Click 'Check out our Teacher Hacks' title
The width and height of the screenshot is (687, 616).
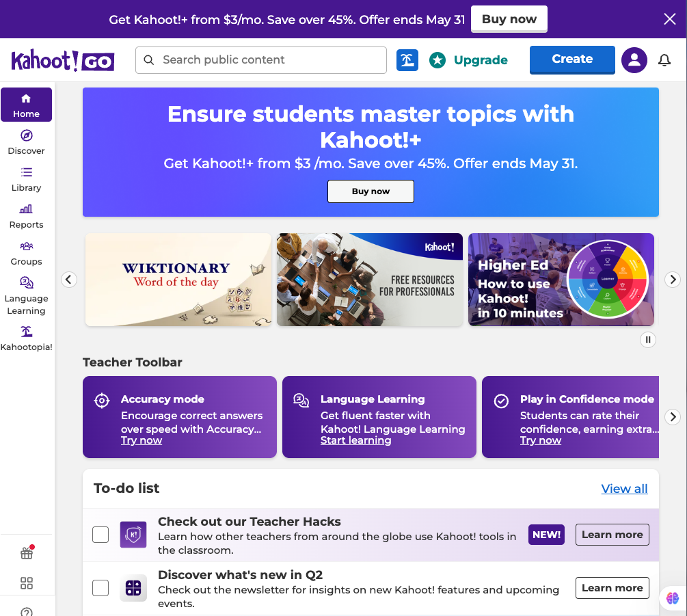pyautogui.click(x=250, y=522)
